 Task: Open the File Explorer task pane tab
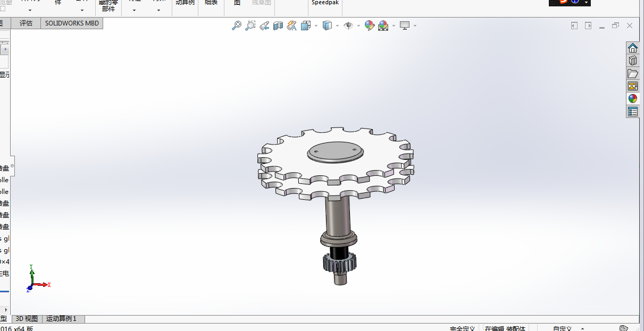pos(632,73)
